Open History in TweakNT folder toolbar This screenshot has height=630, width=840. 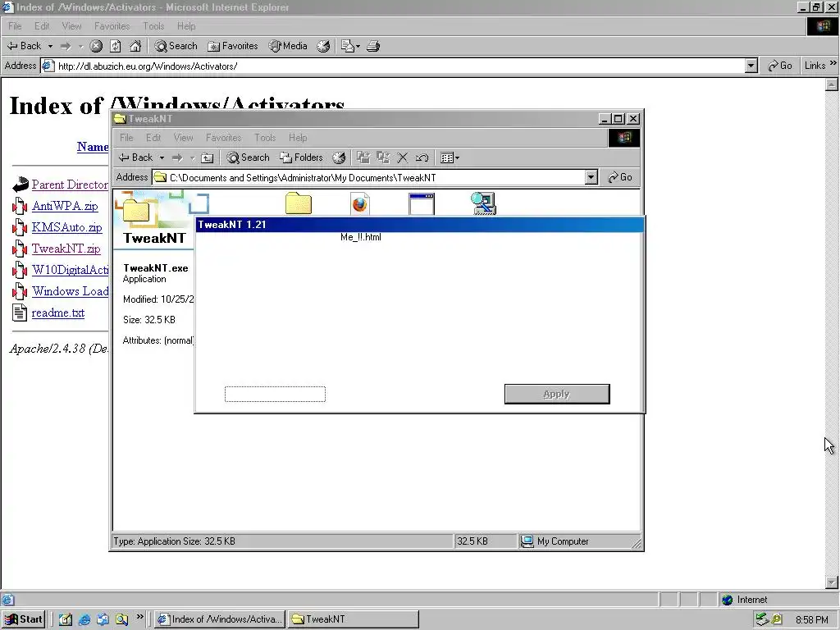pyautogui.click(x=339, y=157)
